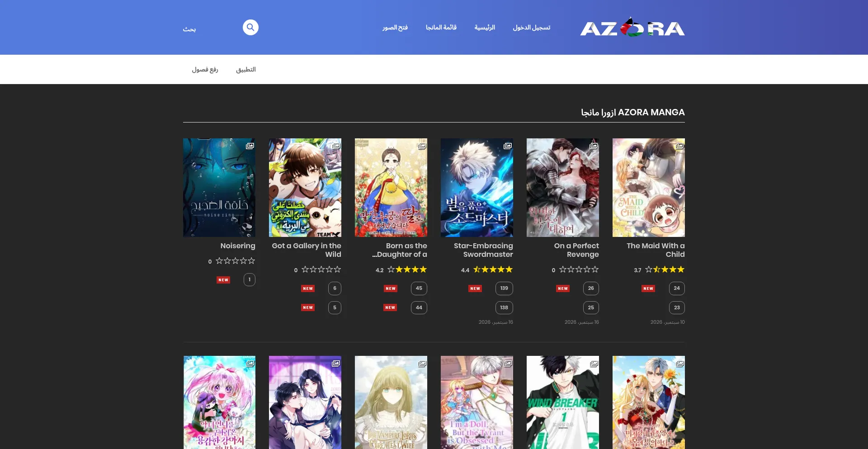Open رفع فصول upload chapters link
868x449 pixels.
(205, 70)
